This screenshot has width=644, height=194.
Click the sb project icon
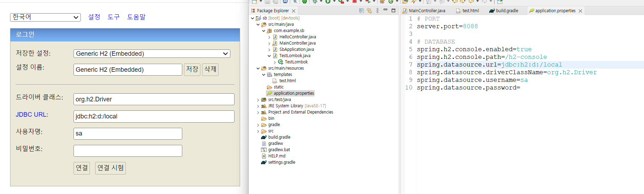point(258,18)
